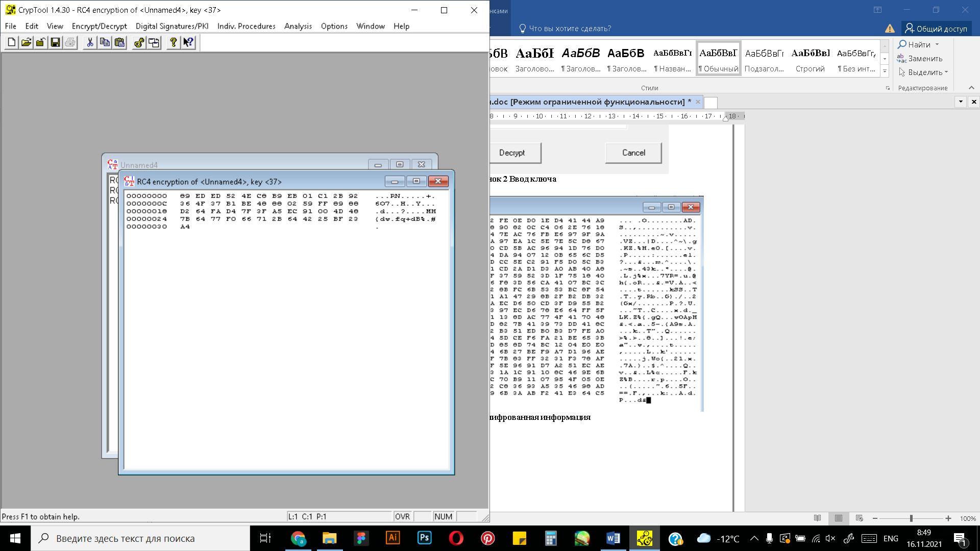Click the context help arrow-question icon
Viewport: 980px width, 551px height.
tap(188, 42)
